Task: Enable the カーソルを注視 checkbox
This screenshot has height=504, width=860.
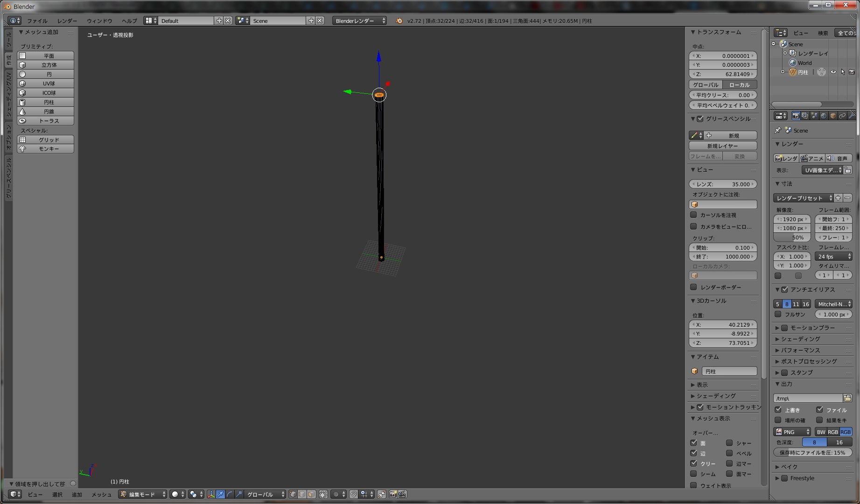Action: [x=693, y=215]
